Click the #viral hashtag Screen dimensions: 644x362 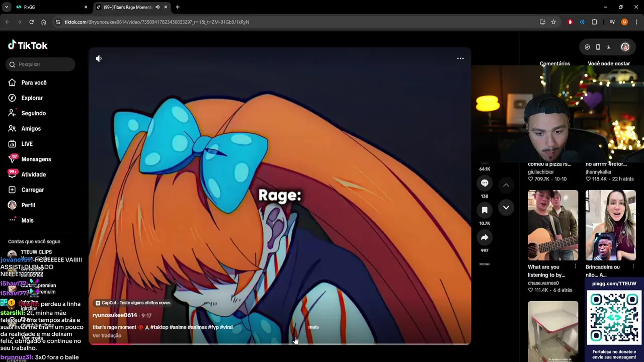click(x=226, y=327)
